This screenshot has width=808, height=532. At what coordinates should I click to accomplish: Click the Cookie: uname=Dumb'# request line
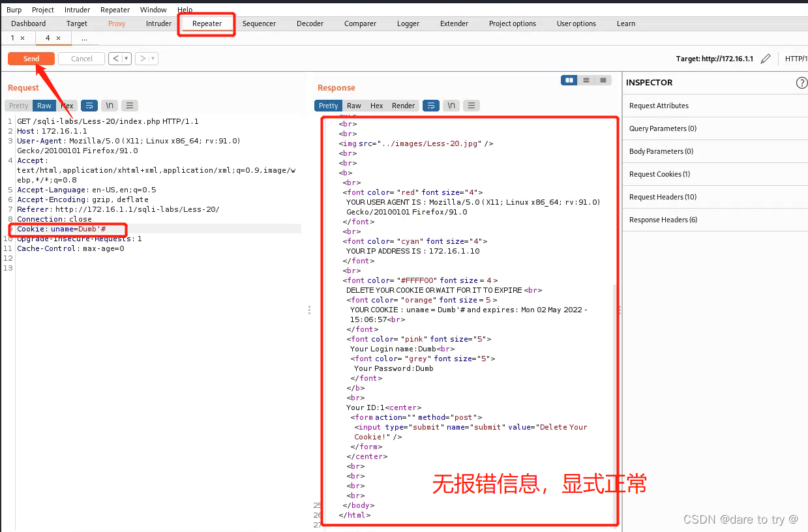(x=61, y=229)
